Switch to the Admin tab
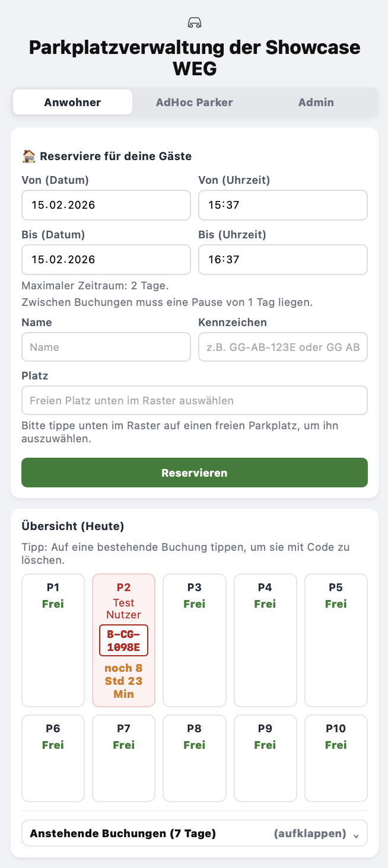Viewport: 388px width, 868px height. pos(316,102)
